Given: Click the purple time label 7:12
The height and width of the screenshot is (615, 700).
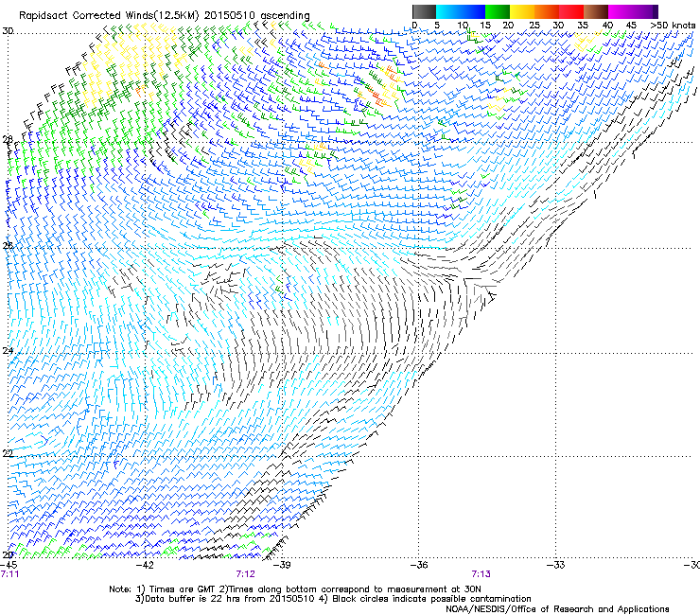Looking at the screenshot, I should (246, 574).
